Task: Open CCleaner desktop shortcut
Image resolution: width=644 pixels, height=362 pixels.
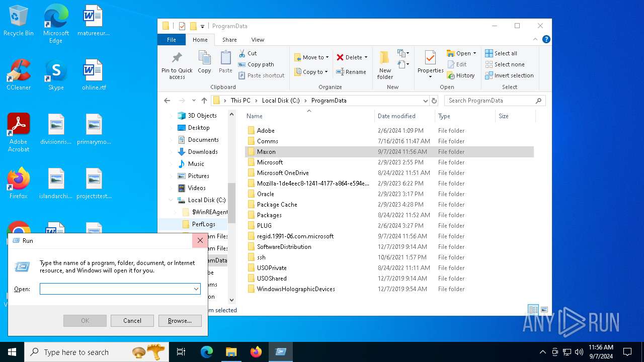Action: point(19,75)
